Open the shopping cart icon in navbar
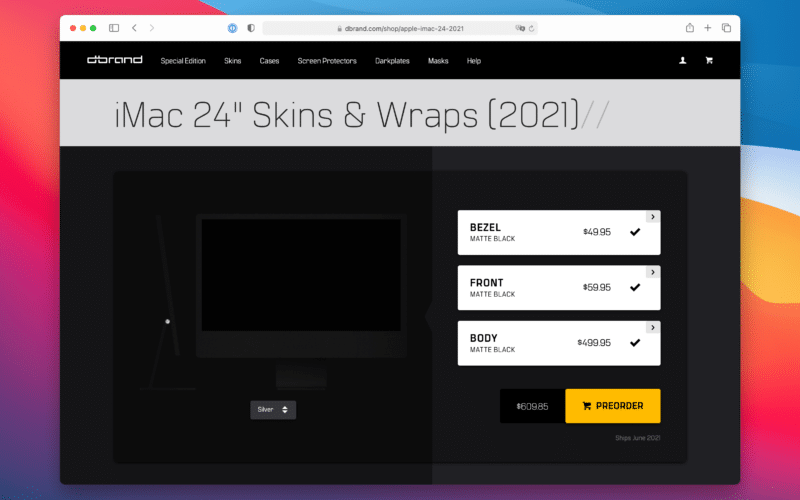This screenshot has width=800, height=500. point(709,60)
